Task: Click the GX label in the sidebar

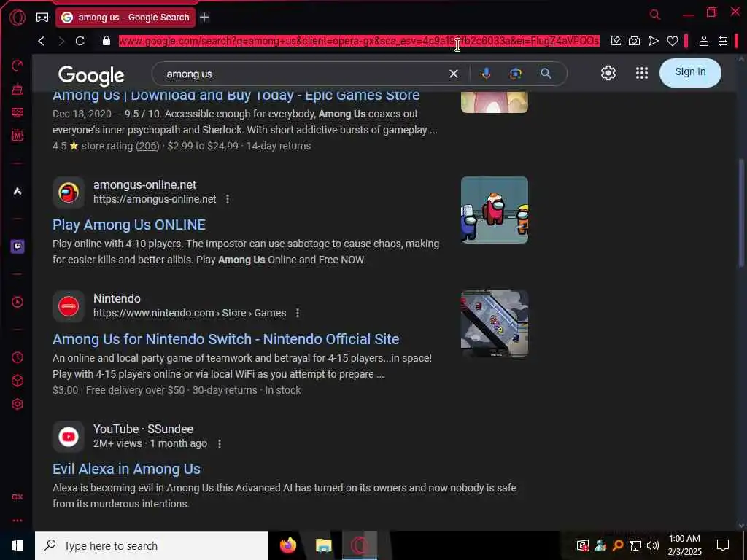Action: tap(18, 497)
